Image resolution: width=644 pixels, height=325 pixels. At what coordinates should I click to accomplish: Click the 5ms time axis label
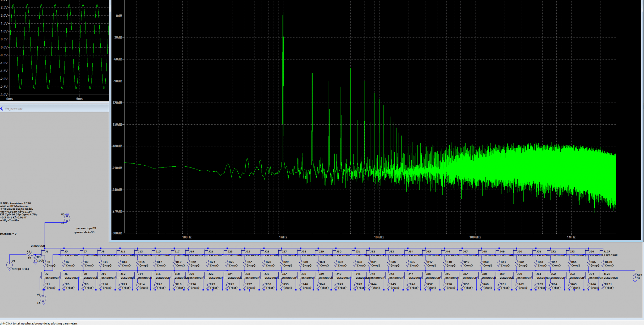79,99
